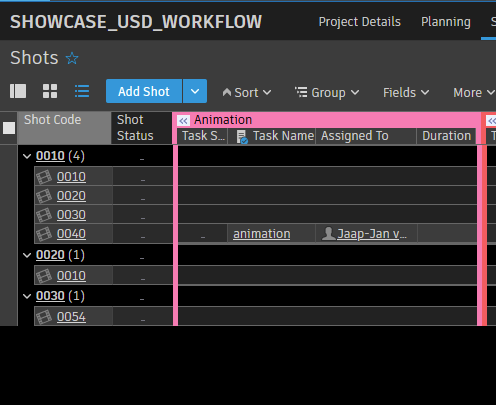The width and height of the screenshot is (496, 405).
Task: Switch to master-detail panel view icon
Action: tap(18, 91)
